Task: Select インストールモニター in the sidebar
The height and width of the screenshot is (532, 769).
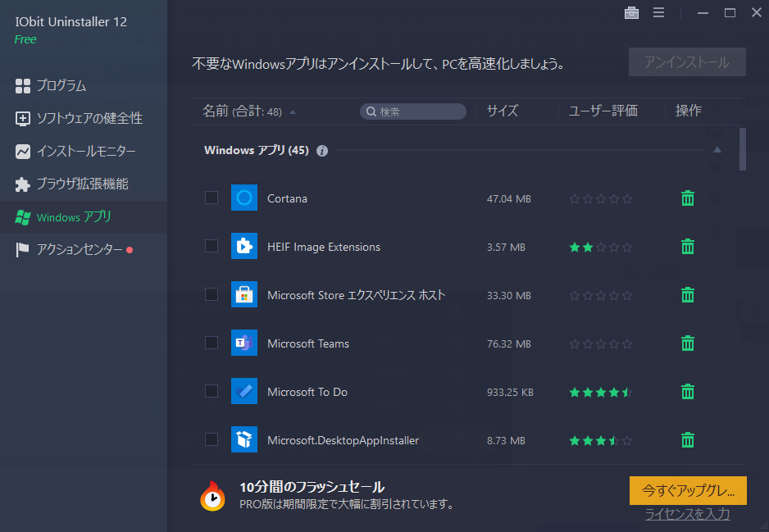Action: pyautogui.click(x=82, y=151)
